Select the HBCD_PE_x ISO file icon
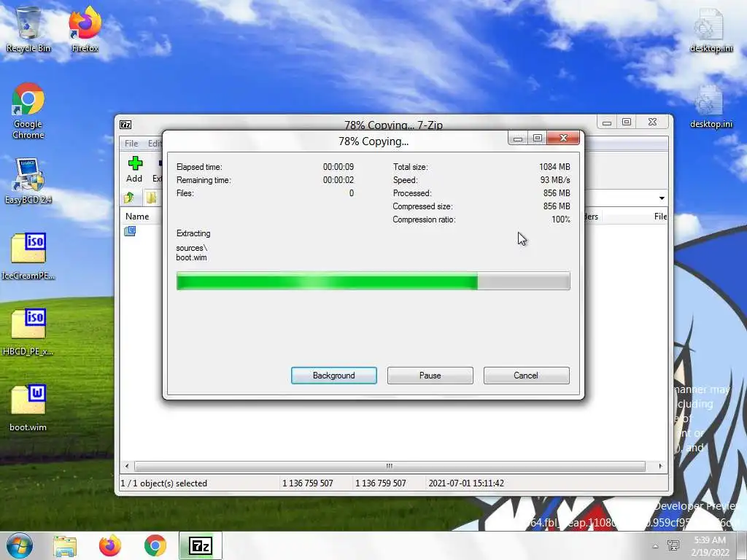747x560 pixels. 28,332
